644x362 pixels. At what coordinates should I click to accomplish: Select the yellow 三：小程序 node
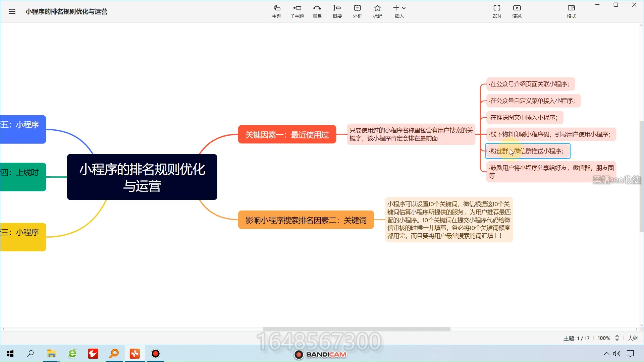pos(23,237)
